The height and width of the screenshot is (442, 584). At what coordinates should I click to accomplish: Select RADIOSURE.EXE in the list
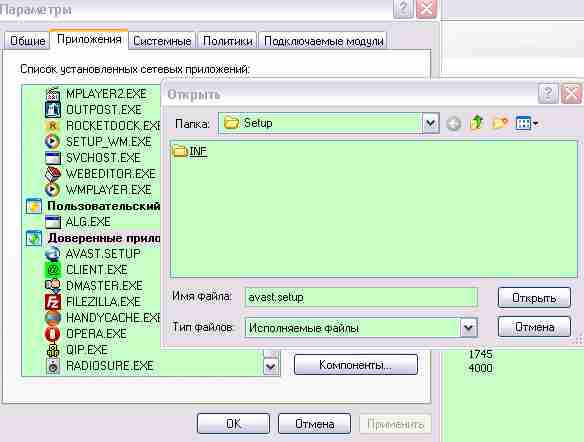tap(110, 366)
